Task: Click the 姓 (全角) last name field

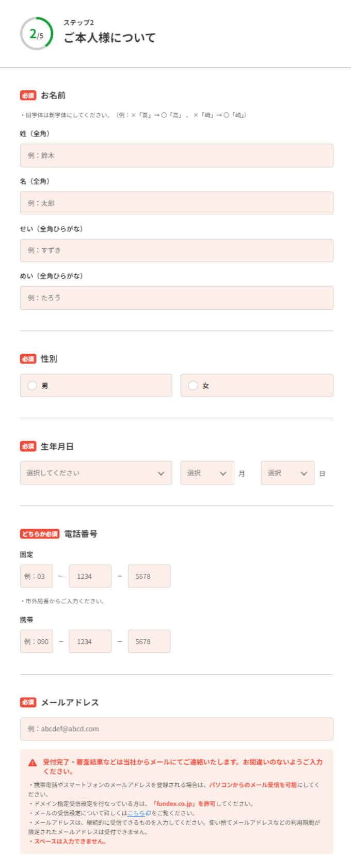Action: tap(176, 155)
